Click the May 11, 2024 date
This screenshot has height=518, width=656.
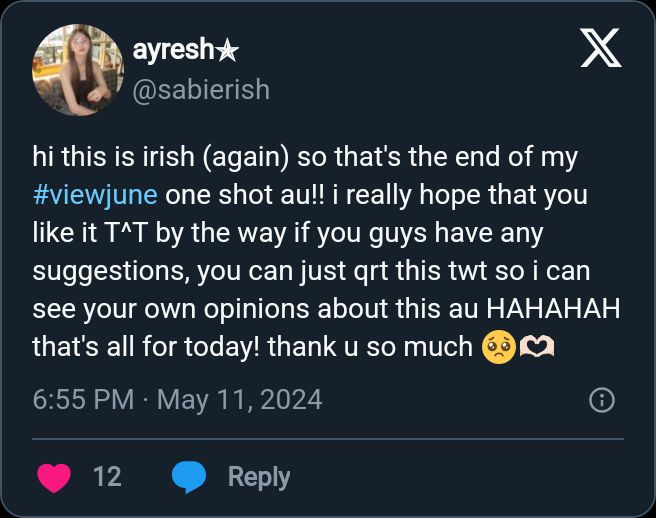tap(240, 400)
